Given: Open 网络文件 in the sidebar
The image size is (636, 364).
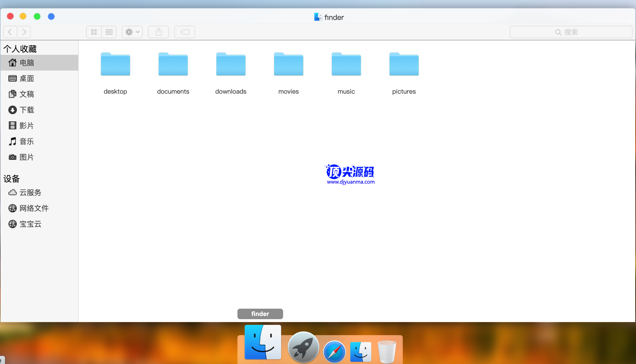Looking at the screenshot, I should point(34,208).
